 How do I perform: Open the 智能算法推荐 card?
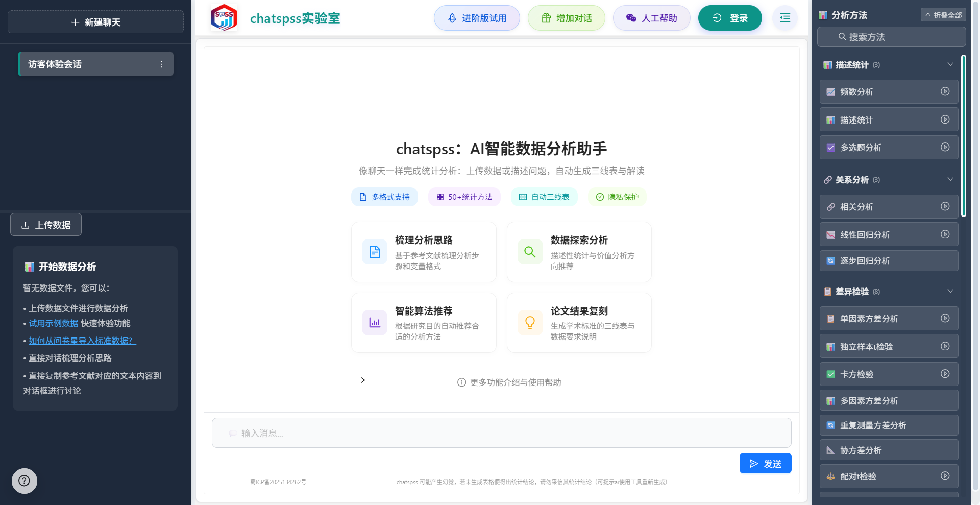[x=424, y=323]
